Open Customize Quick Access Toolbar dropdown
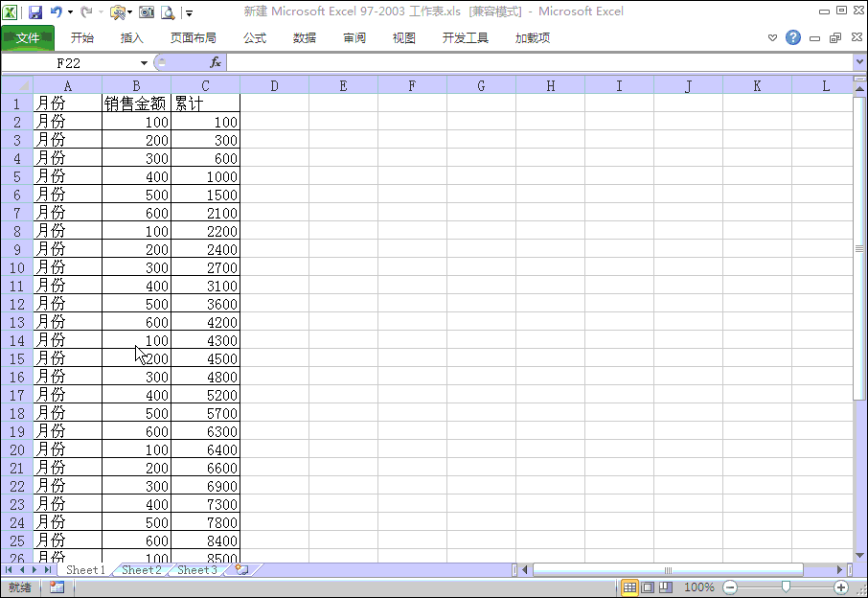This screenshot has height=598, width=868. pos(190,12)
